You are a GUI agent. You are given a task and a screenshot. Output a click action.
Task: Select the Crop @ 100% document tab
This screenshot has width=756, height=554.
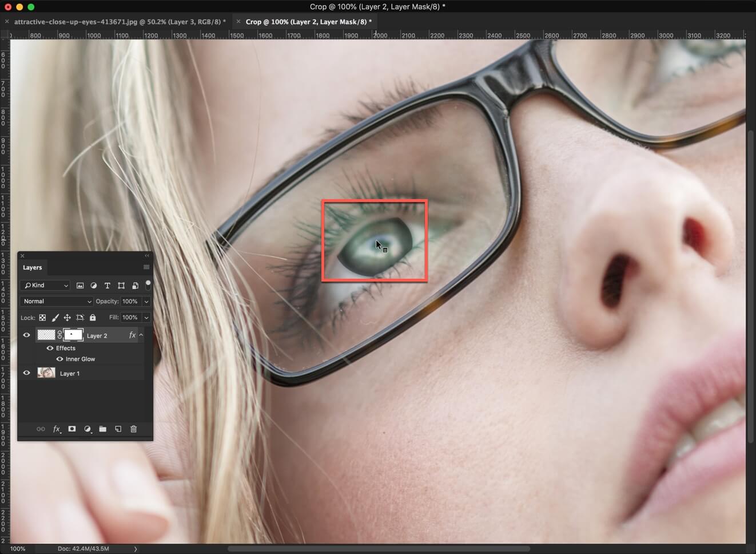309,22
